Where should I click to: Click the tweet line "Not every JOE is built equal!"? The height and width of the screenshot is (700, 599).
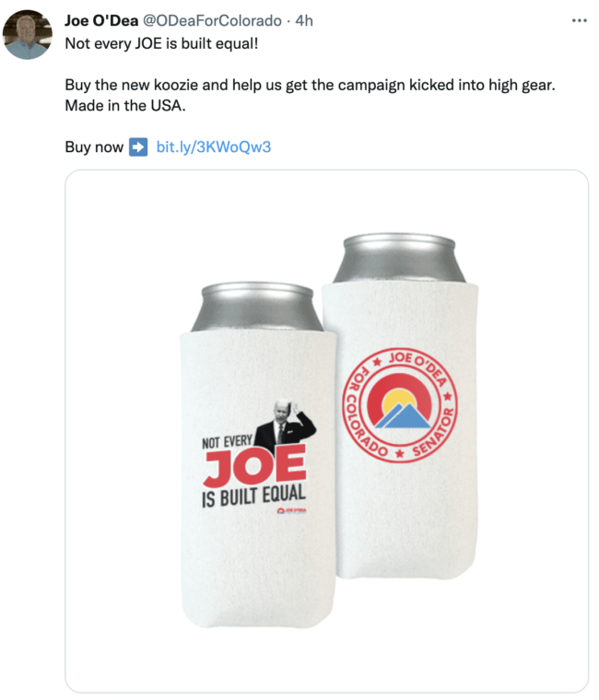pos(161,43)
